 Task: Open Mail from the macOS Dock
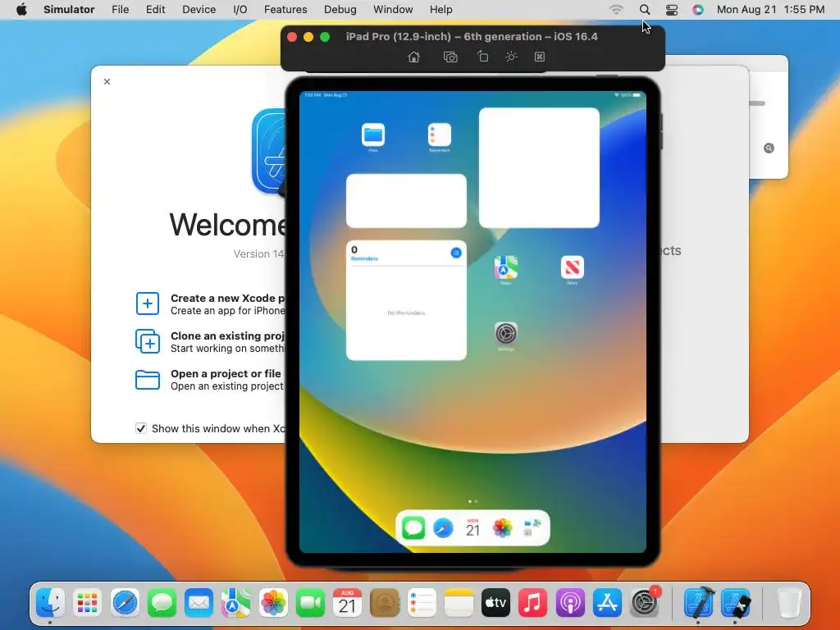point(199,603)
